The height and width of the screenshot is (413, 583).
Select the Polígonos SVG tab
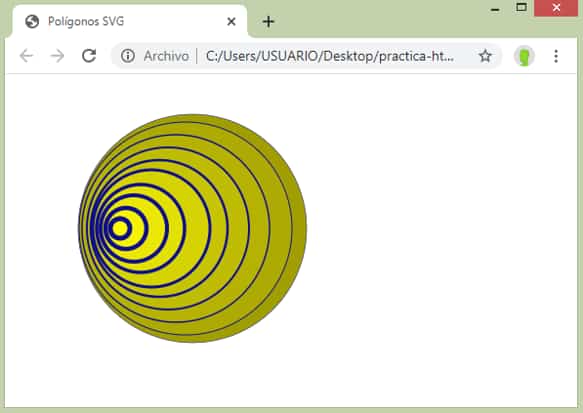(x=130, y=21)
